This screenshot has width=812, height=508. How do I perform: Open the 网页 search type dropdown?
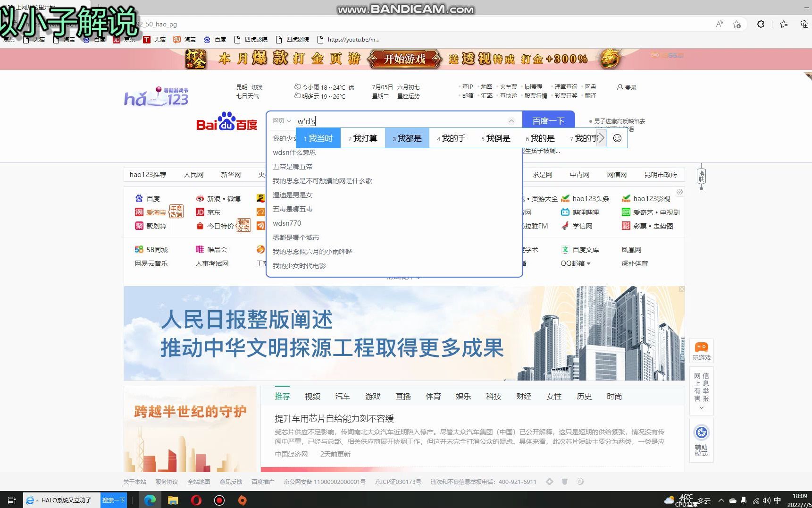[x=282, y=121]
